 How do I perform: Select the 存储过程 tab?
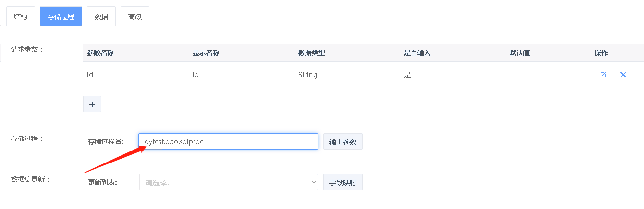pos(61,17)
